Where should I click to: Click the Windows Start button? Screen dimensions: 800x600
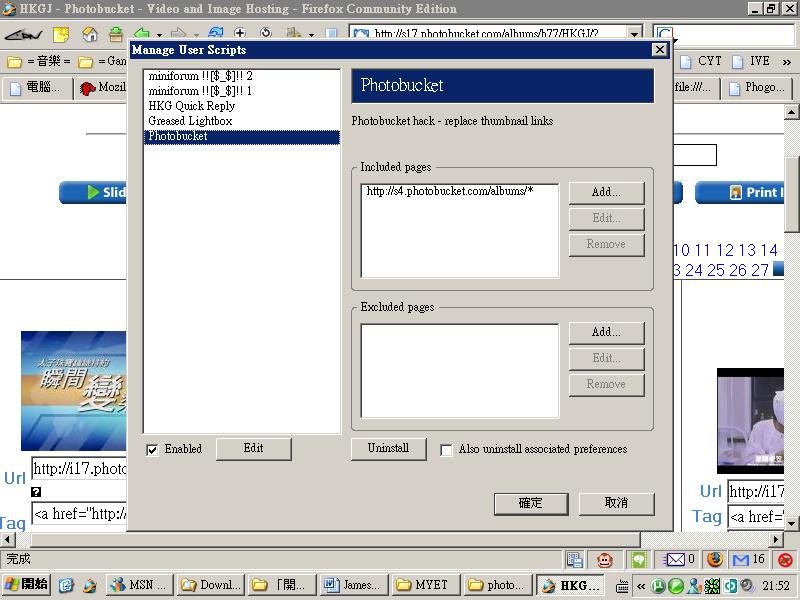[27, 585]
